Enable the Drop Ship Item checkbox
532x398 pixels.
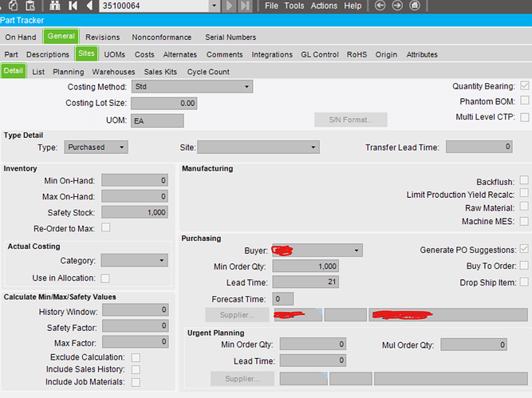pyautogui.click(x=524, y=282)
